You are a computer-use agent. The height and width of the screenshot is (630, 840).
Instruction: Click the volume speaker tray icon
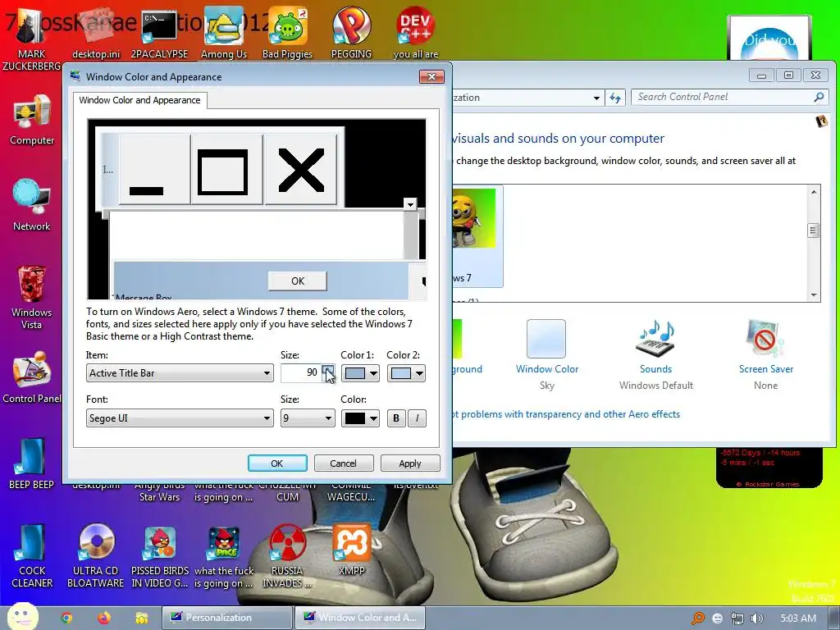click(756, 619)
